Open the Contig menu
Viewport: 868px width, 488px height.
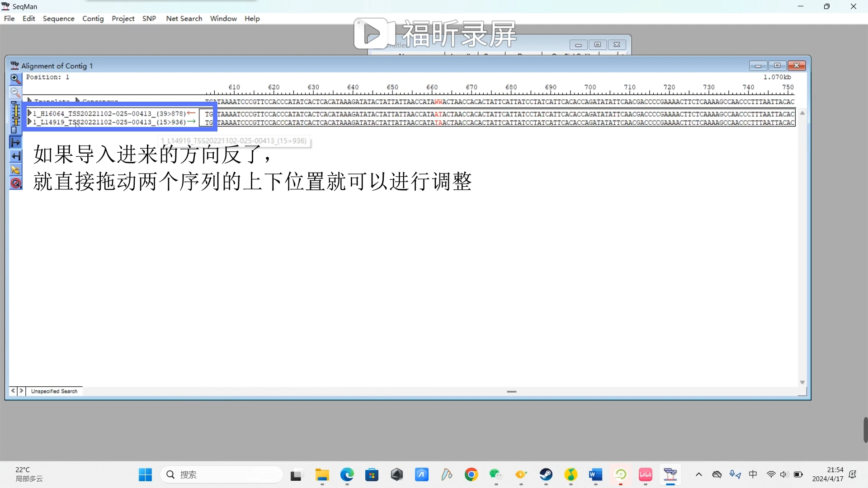[x=93, y=19]
